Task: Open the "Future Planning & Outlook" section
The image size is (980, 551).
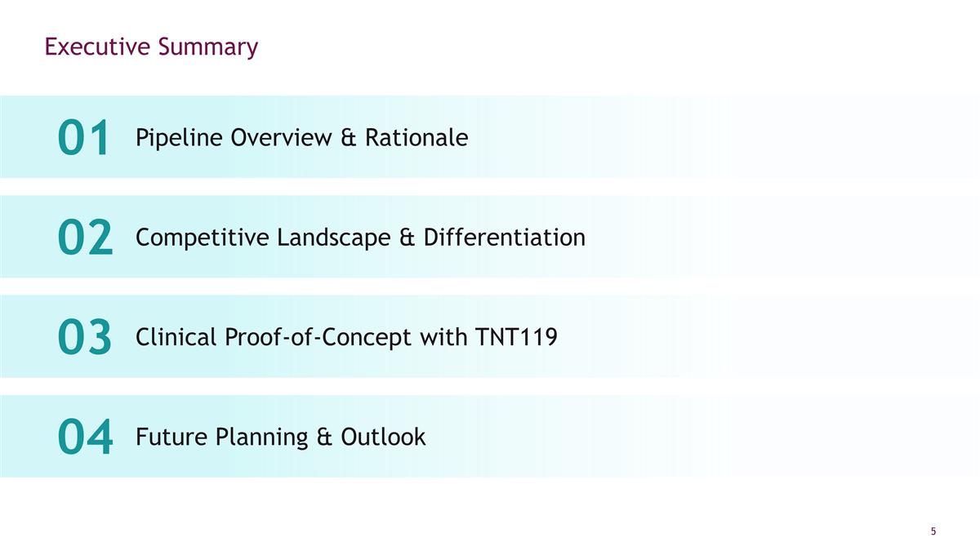Action: pos(280,437)
